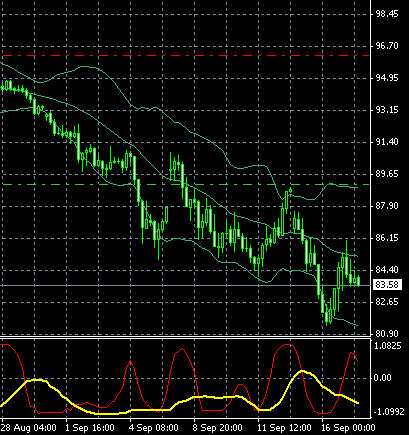Image resolution: width=409 pixels, height=435 pixels.
Task: Click the current price label 83.58
Action: coord(387,285)
